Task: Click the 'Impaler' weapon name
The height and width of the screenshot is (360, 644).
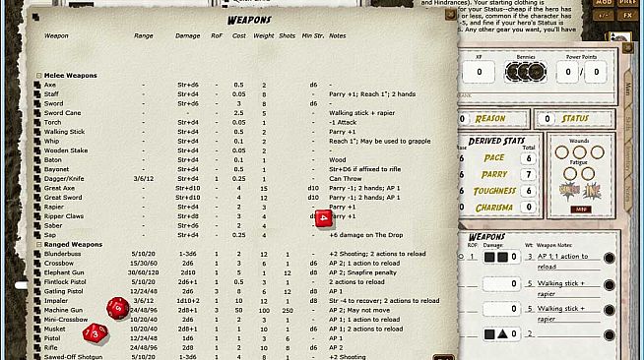Action: (x=56, y=301)
